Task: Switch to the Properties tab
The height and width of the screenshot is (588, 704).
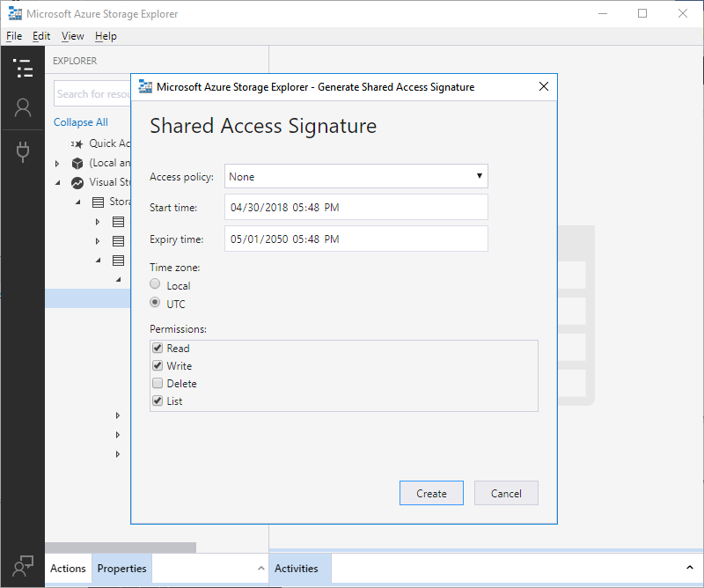Action: [x=121, y=569]
